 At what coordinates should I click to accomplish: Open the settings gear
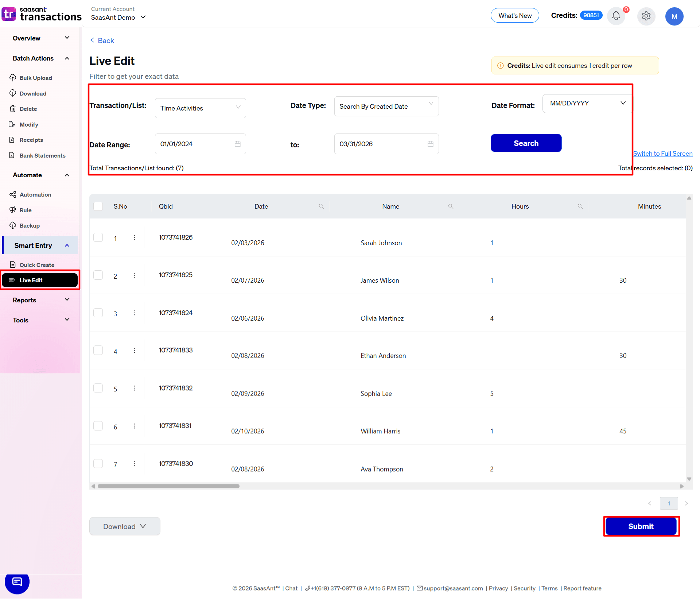coord(646,16)
